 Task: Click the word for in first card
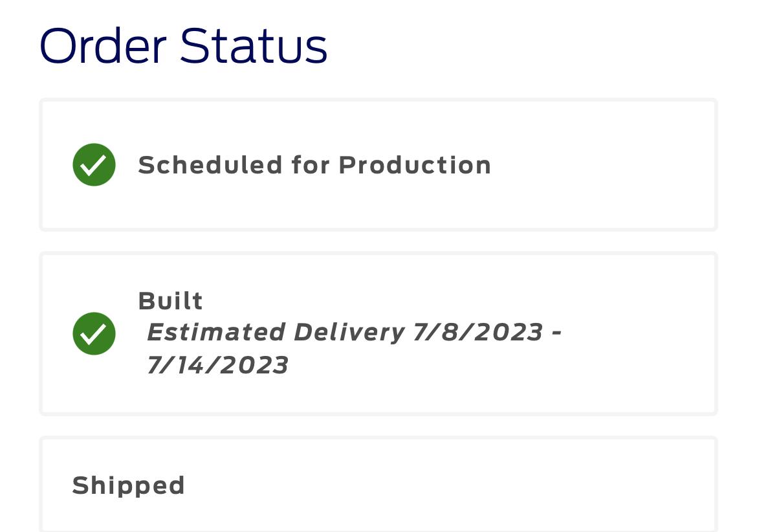(311, 165)
